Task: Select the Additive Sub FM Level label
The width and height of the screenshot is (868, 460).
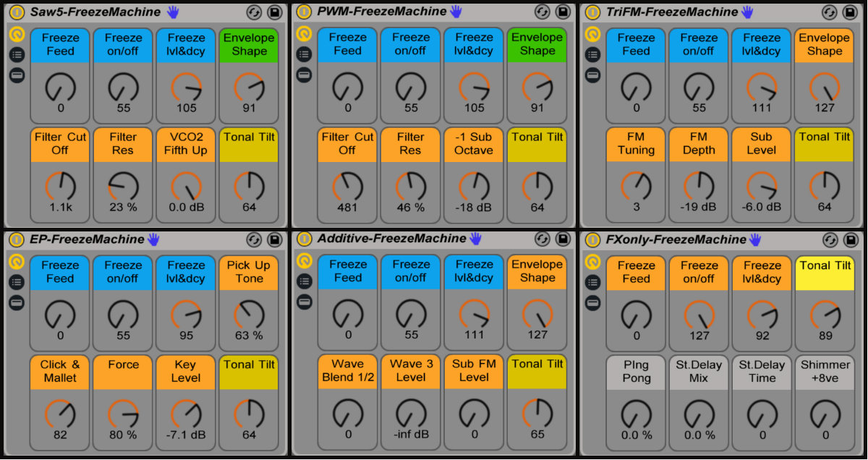Action: pos(474,370)
